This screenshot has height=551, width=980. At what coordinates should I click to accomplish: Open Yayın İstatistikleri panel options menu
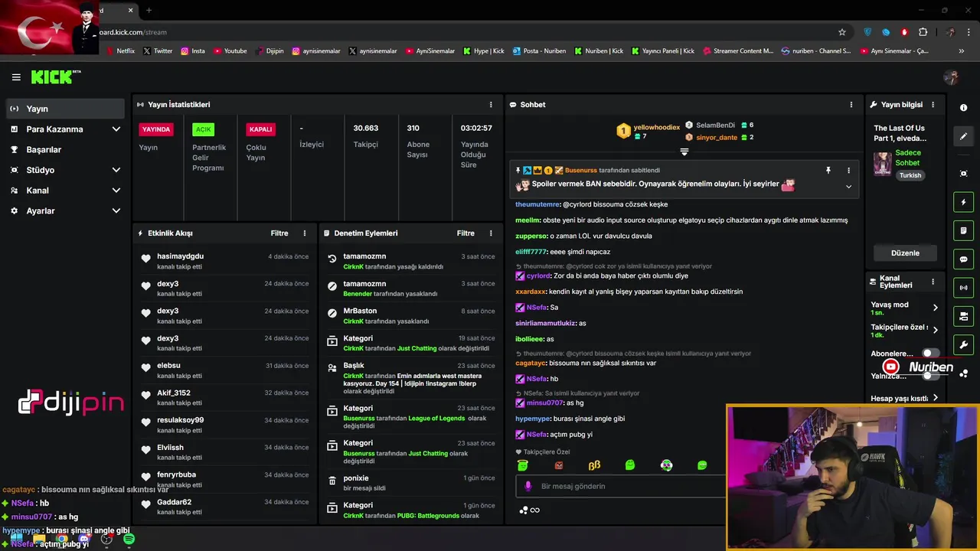491,105
